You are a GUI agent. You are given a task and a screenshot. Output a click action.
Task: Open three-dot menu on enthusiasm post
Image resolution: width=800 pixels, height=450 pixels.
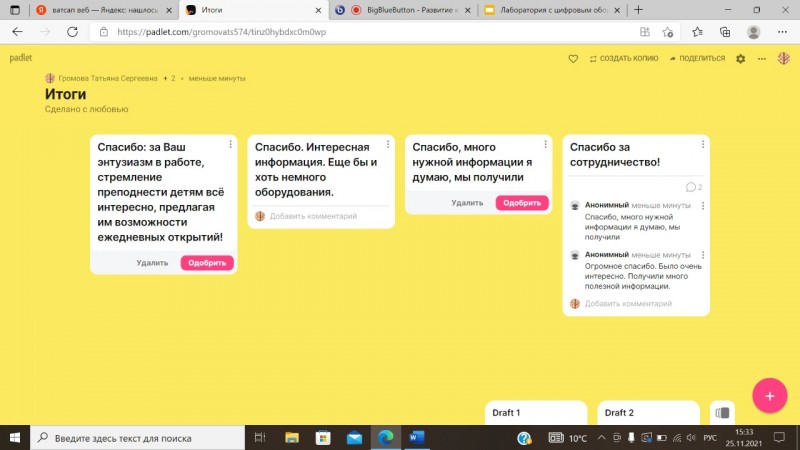point(231,145)
